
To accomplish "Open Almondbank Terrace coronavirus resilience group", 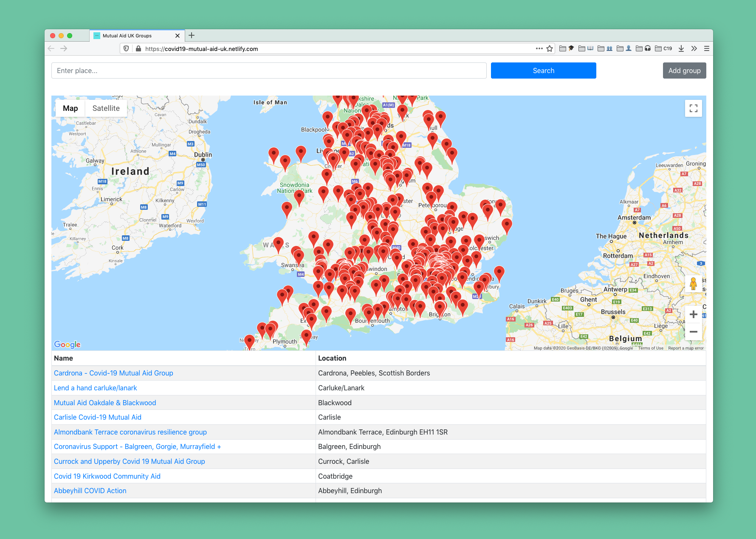I will [x=130, y=432].
